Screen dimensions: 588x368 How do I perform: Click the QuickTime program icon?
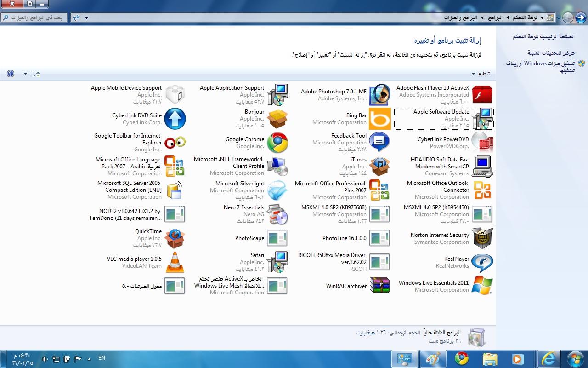(x=175, y=238)
